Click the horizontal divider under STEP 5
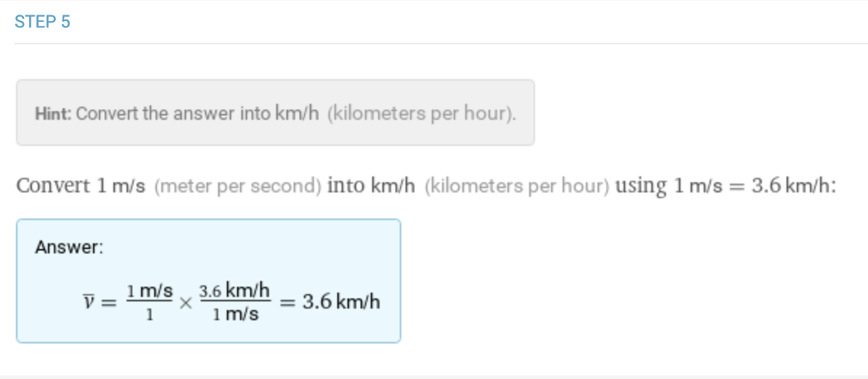The height and width of the screenshot is (379, 868). 441,43
